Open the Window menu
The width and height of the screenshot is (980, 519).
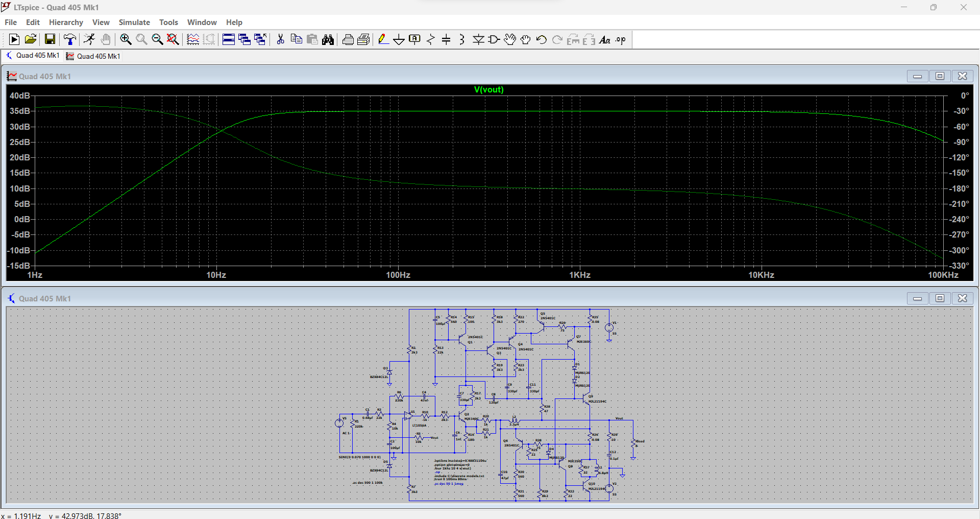(202, 22)
